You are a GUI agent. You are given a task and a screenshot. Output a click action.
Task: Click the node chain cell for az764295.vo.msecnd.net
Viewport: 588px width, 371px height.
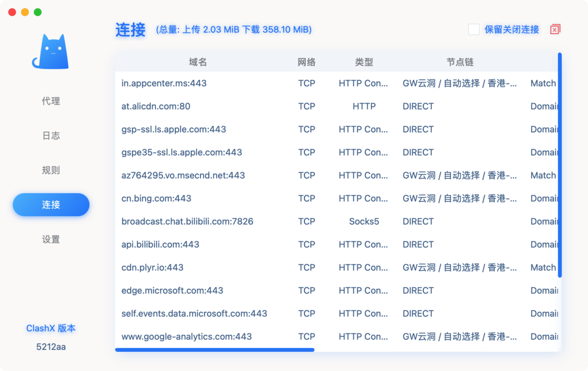(x=460, y=175)
